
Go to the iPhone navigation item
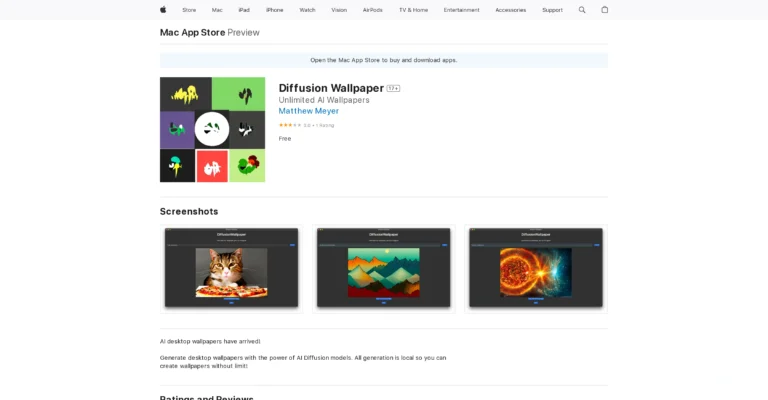(274, 10)
